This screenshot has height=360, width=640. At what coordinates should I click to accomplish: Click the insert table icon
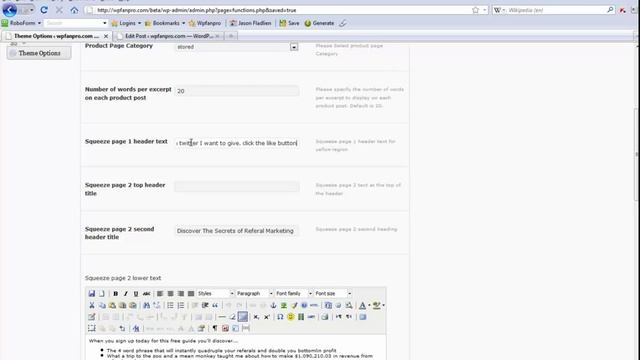pyautogui.click(x=91, y=317)
